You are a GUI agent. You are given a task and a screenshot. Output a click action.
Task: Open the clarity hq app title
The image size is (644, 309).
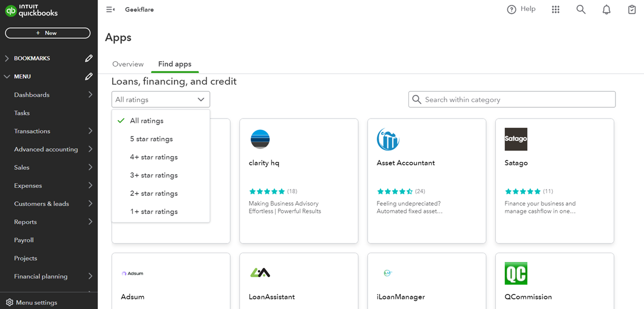point(264,163)
